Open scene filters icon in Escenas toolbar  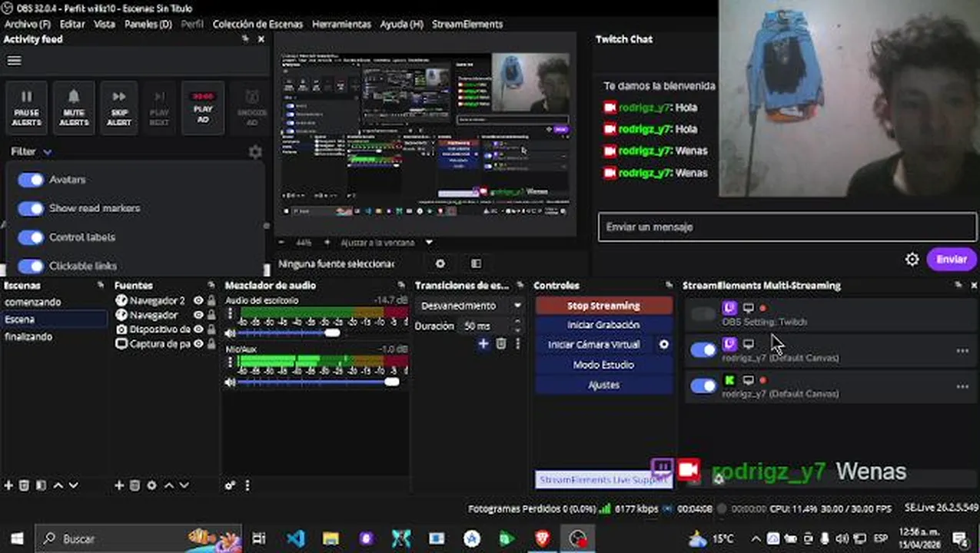click(42, 485)
